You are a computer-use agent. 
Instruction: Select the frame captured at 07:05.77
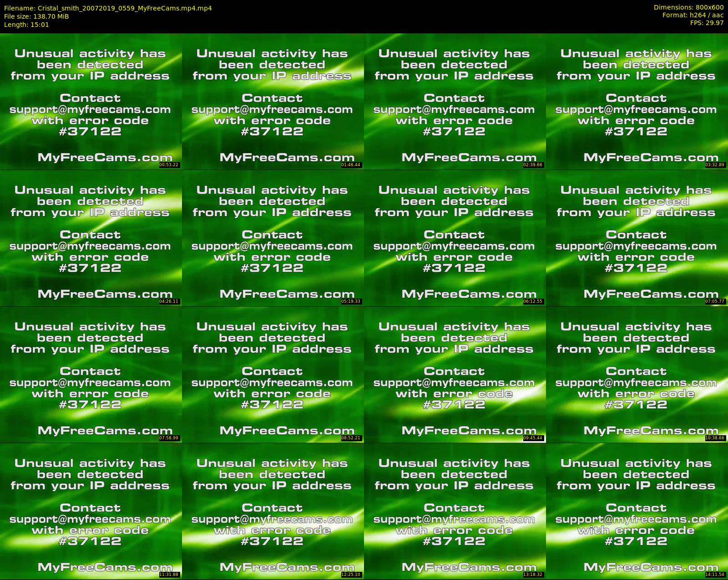click(637, 238)
